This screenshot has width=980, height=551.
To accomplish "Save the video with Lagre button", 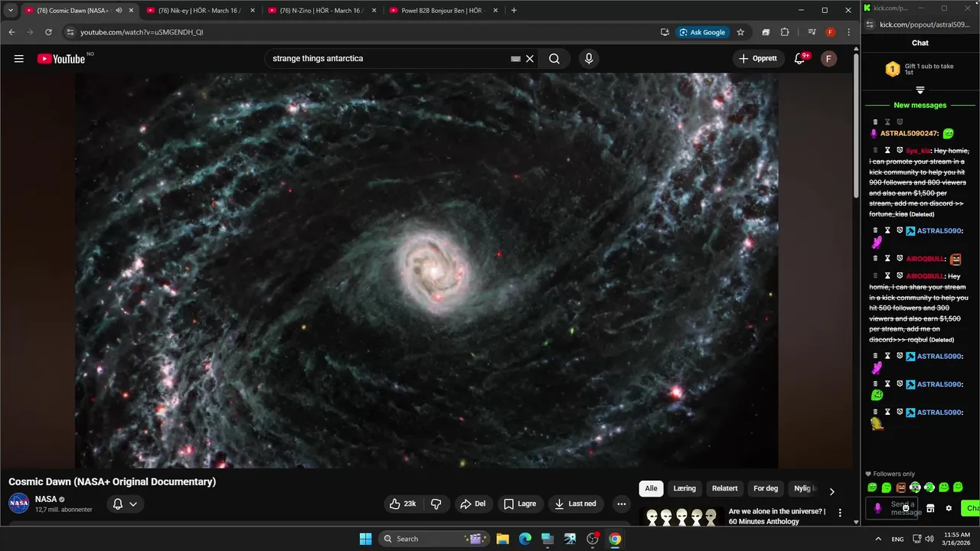I will tap(520, 504).
